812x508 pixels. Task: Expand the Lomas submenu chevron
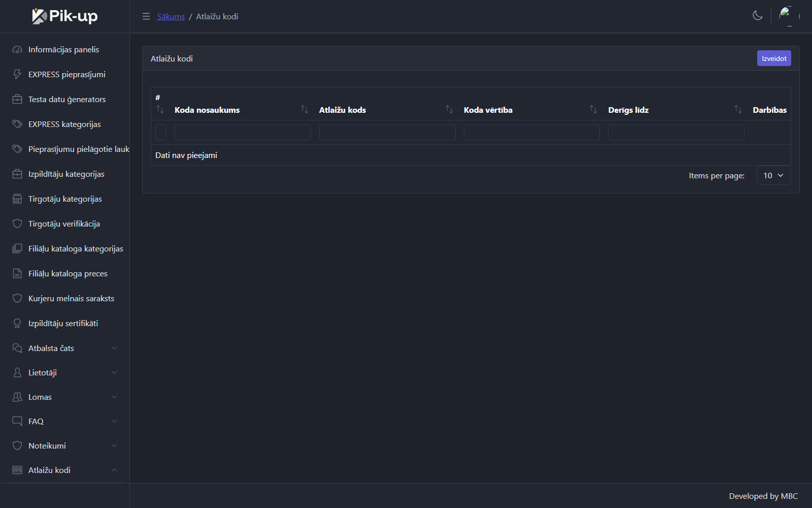click(x=114, y=397)
